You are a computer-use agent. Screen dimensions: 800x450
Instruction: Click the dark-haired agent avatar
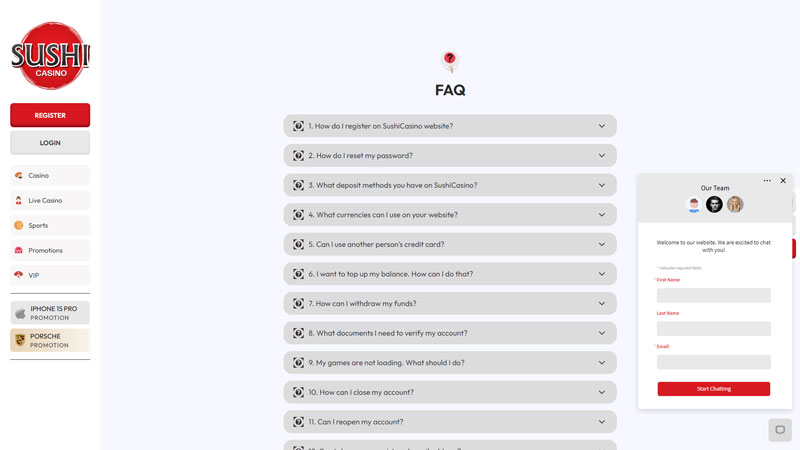coord(714,204)
